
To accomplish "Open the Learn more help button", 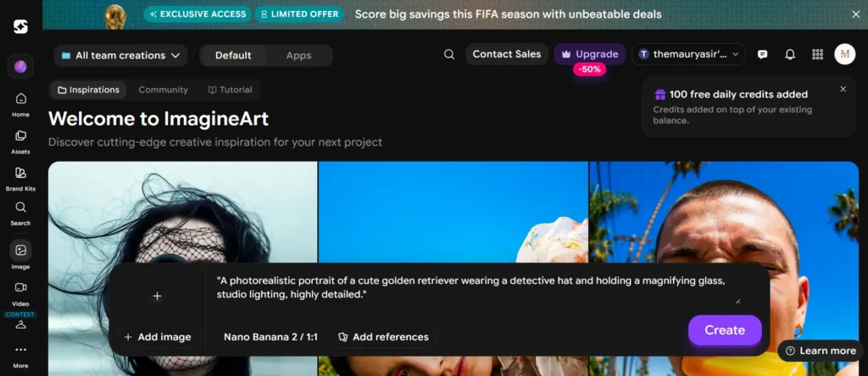I will [x=821, y=351].
